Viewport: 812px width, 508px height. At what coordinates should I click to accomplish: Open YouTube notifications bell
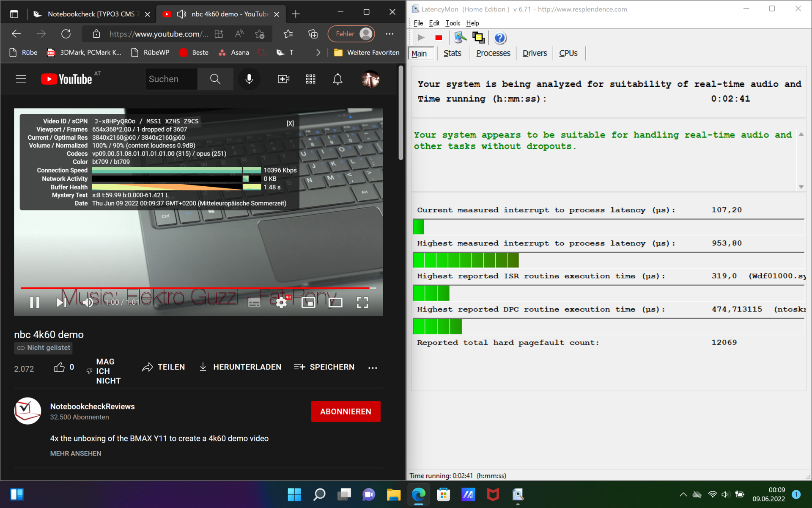click(337, 79)
